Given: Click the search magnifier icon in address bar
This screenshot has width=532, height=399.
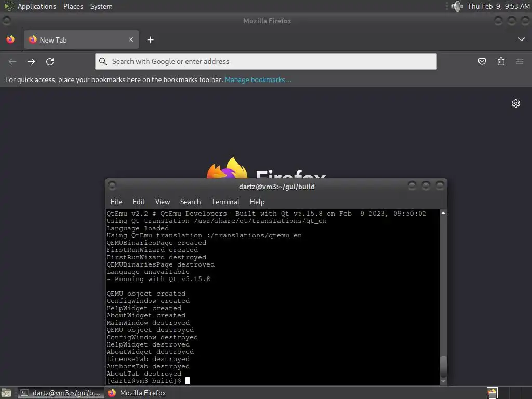Looking at the screenshot, I should coord(103,61).
